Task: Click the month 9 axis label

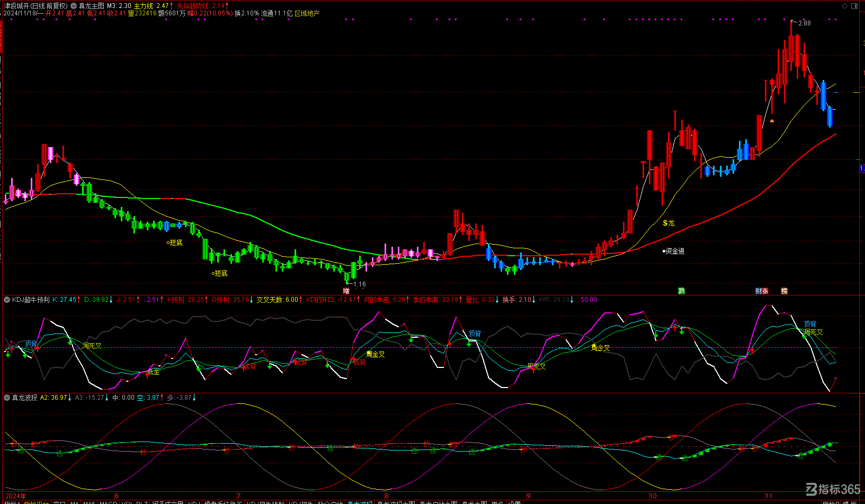Action: [x=529, y=496]
